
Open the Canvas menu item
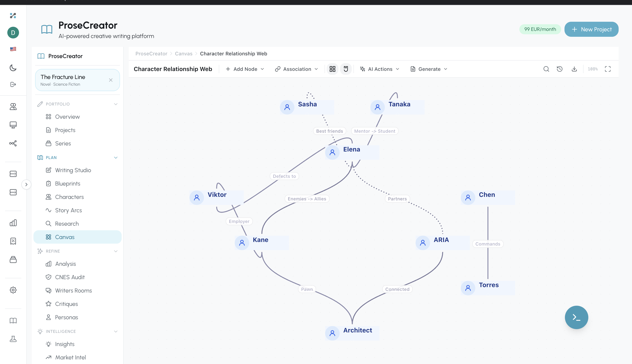click(x=65, y=237)
